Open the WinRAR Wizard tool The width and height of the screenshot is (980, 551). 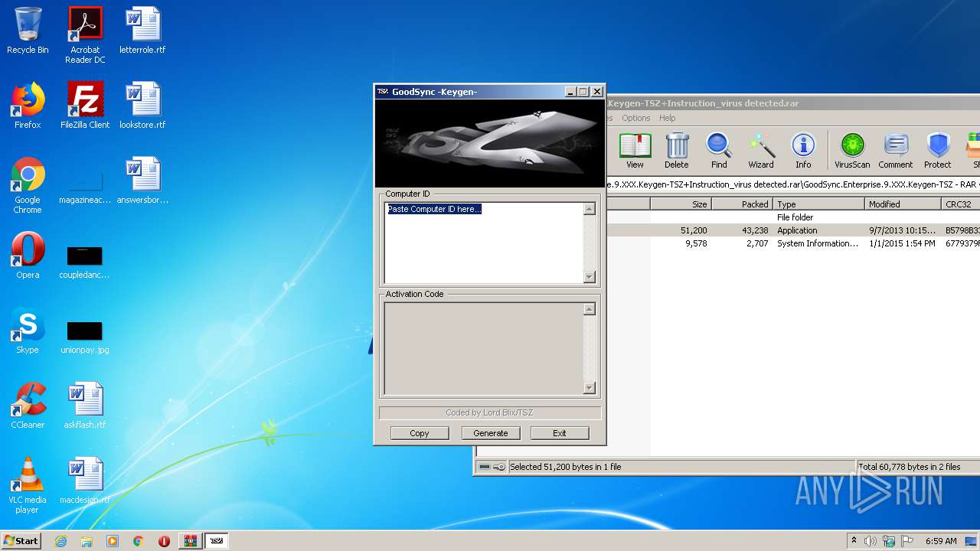[x=761, y=151]
